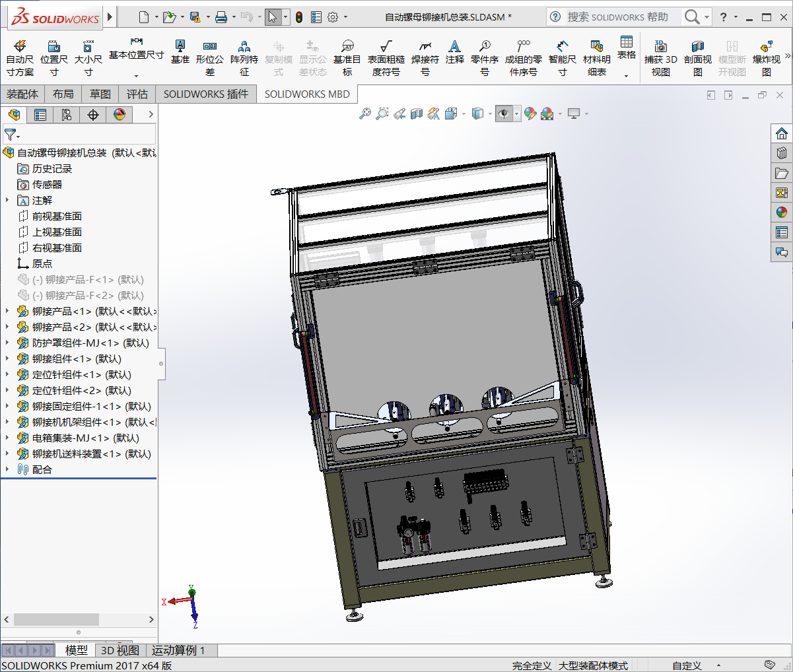Open the Display Style dropdown
Image resolution: width=793 pixels, height=672 pixels.
pos(491,114)
